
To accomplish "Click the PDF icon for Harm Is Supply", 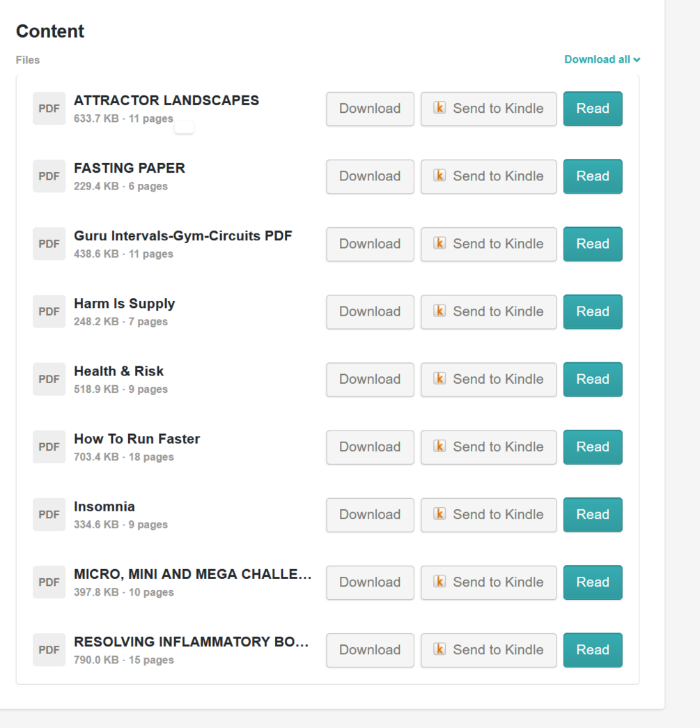I will point(49,311).
